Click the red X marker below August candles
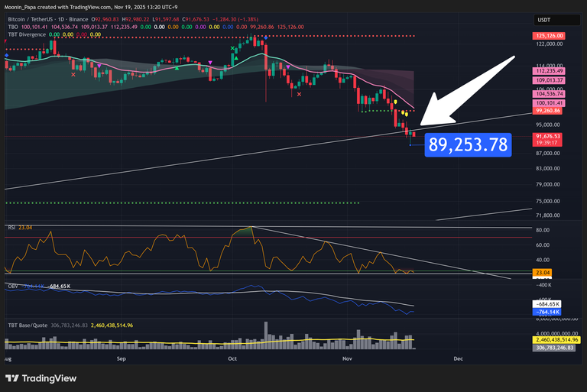This screenshot has height=392, width=587. [x=73, y=74]
